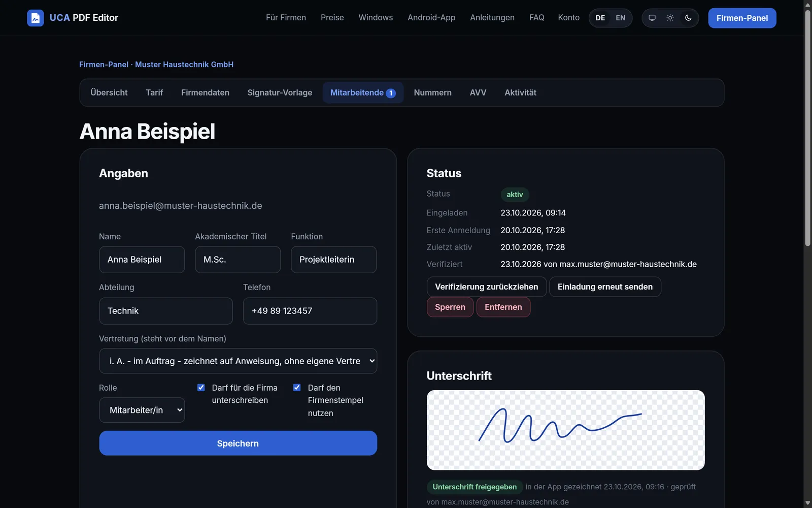Toggle 'Darf für die Firma unterschreiben' checkbox
This screenshot has height=508, width=812.
point(201,388)
